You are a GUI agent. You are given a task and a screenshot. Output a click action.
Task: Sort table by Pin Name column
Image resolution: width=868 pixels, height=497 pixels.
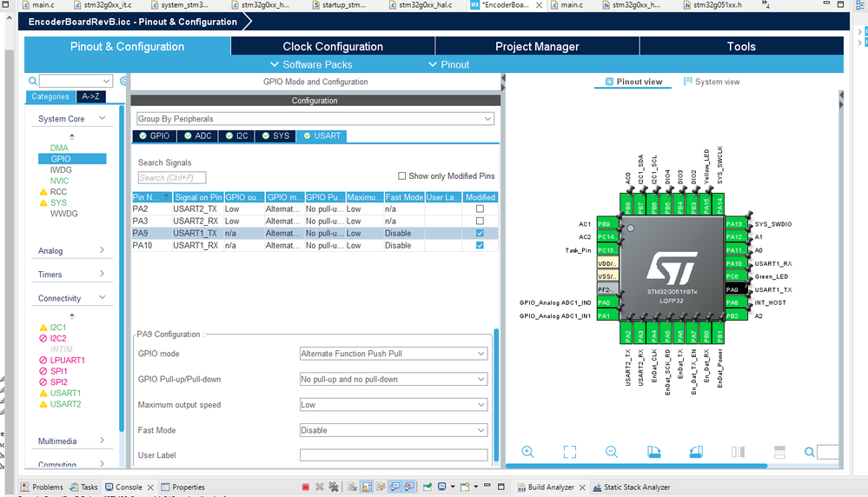click(152, 197)
